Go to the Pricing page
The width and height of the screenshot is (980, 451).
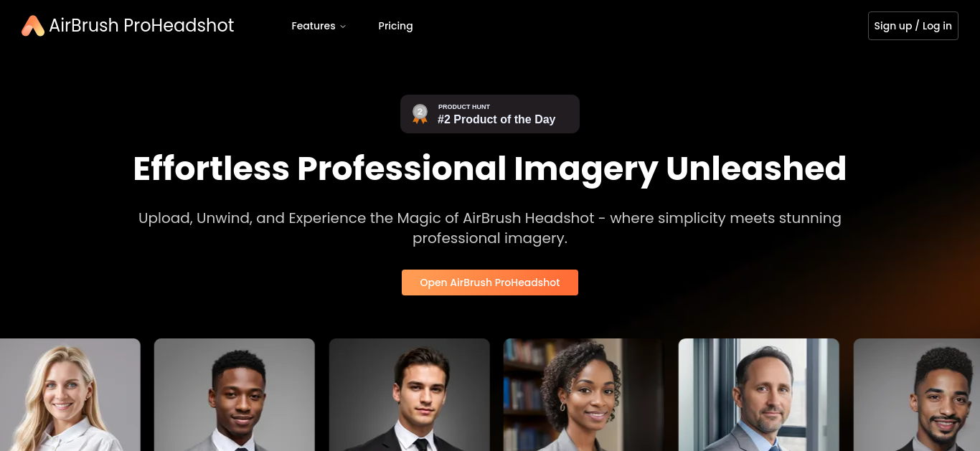click(395, 26)
